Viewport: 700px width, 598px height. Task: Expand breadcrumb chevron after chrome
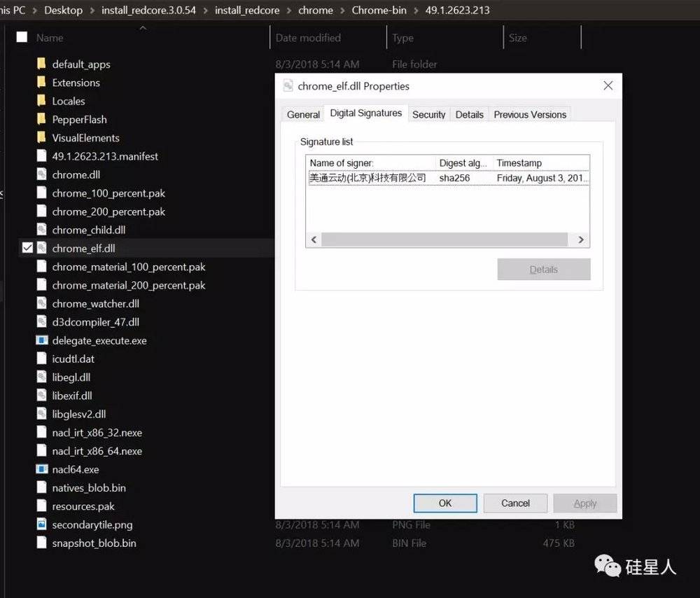tap(342, 11)
